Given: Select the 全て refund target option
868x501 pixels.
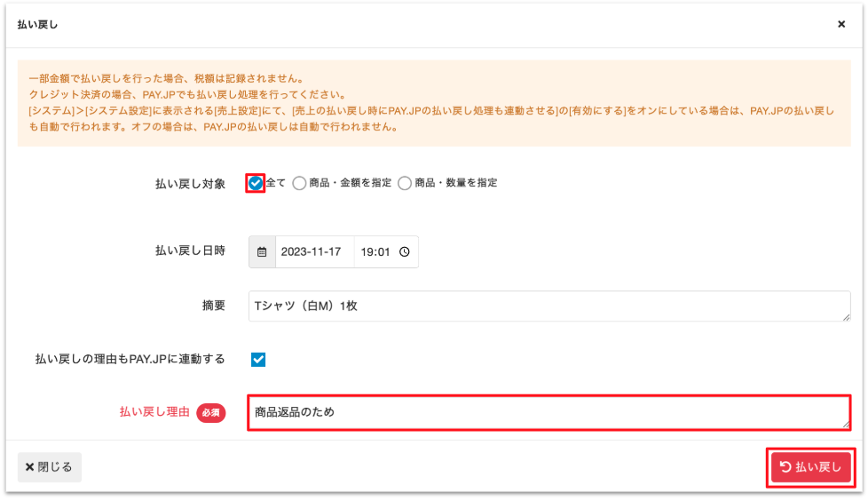Looking at the screenshot, I should (x=256, y=183).
